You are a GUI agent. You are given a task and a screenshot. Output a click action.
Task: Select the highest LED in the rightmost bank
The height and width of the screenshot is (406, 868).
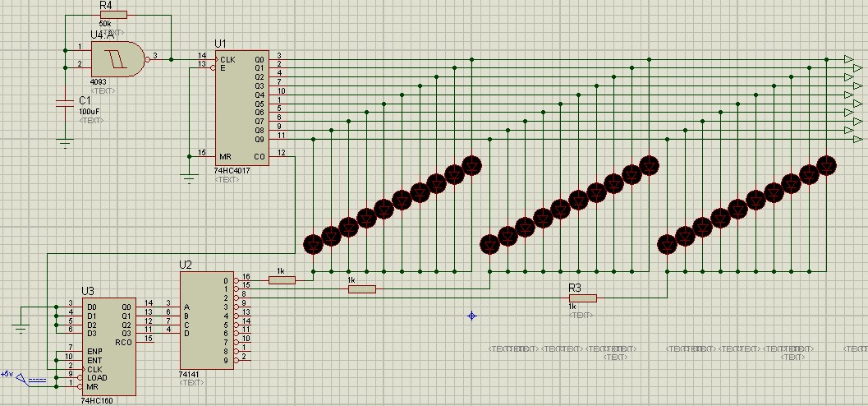pos(827,165)
